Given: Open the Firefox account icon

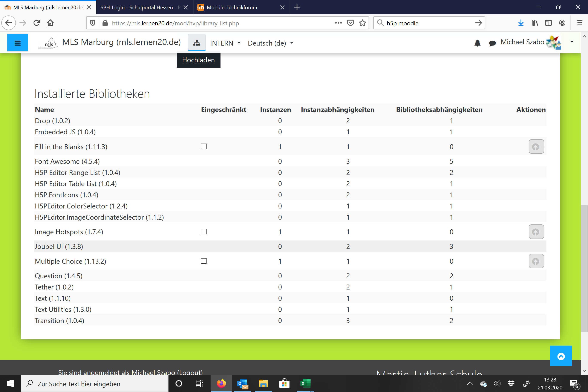Looking at the screenshot, I should [562, 23].
